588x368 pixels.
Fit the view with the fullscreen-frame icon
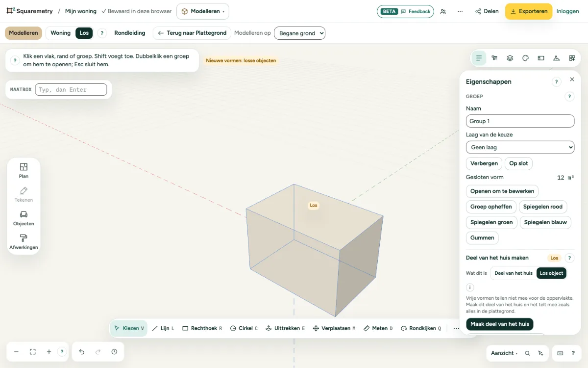coord(33,352)
